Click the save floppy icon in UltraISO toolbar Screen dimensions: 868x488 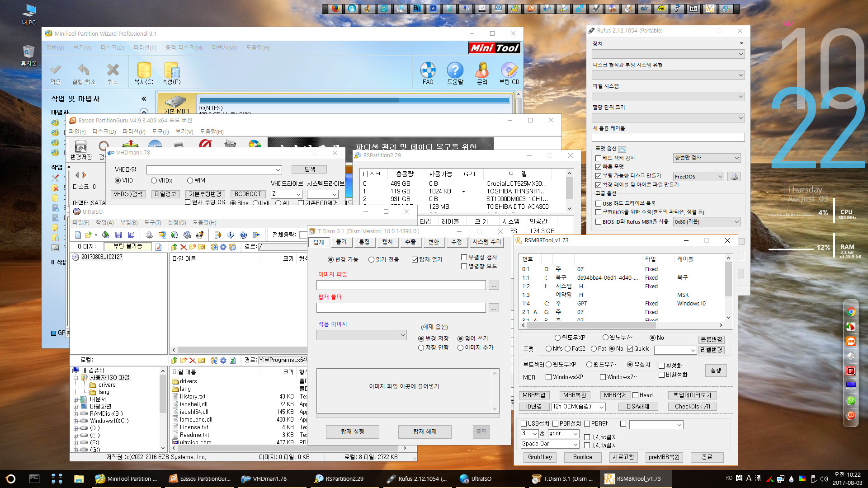point(118,235)
